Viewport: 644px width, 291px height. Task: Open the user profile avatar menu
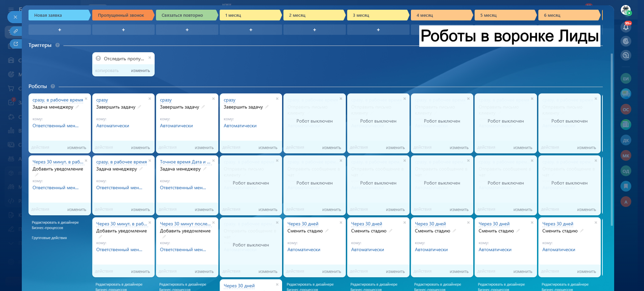pos(626,10)
